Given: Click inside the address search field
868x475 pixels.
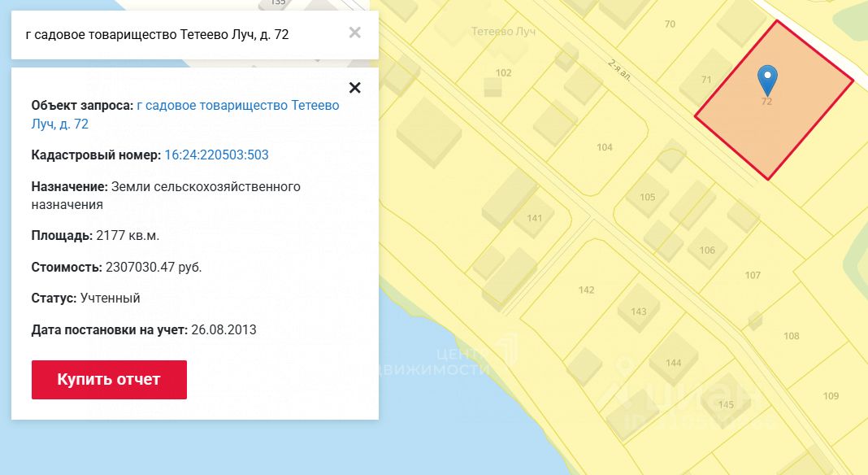Looking at the screenshot, I should click(x=183, y=35).
